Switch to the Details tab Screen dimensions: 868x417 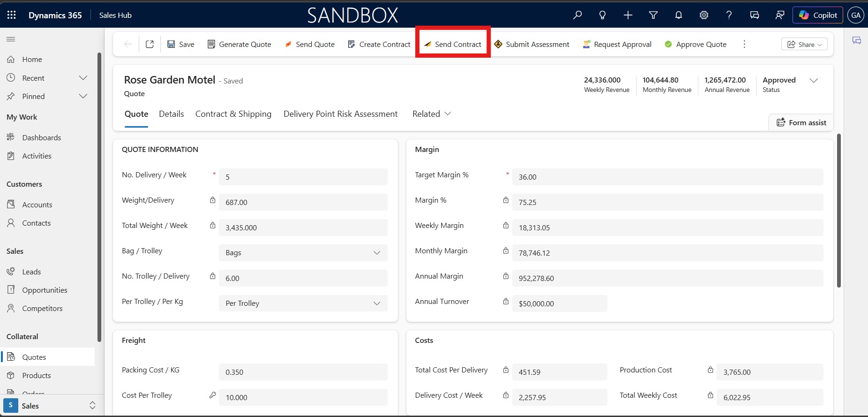tap(172, 114)
